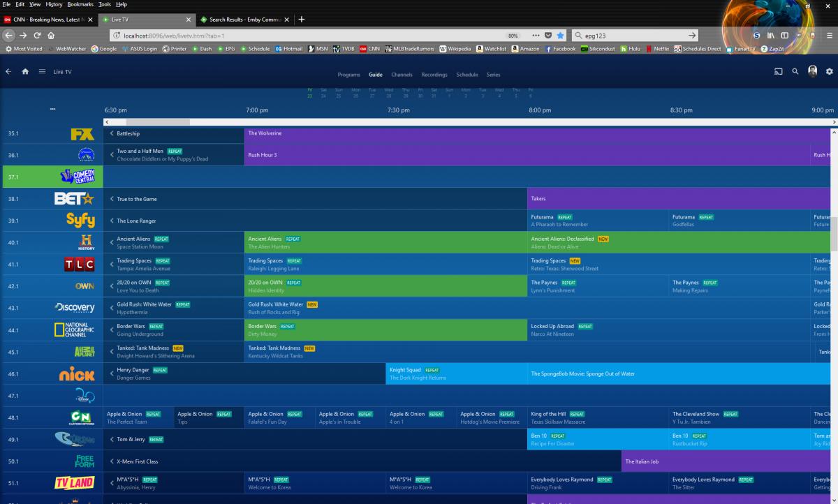Image resolution: width=838 pixels, height=504 pixels.
Task: Click the Emby home icon
Action: [25, 71]
